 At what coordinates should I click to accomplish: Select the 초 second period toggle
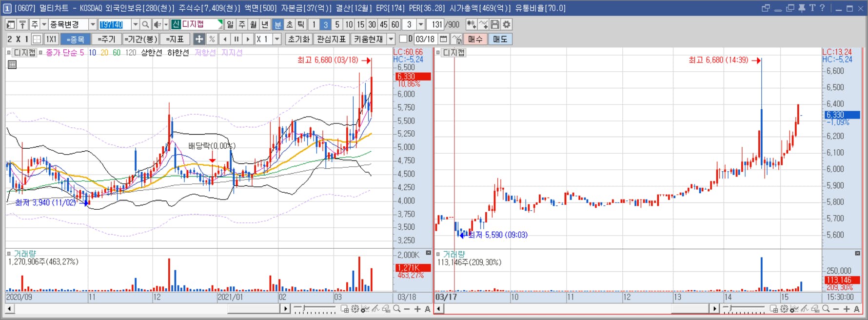click(x=289, y=24)
